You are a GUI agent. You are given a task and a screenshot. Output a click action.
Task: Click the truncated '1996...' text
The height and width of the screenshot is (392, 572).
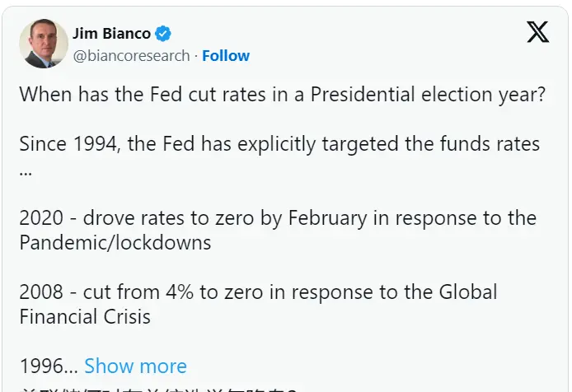(48, 366)
